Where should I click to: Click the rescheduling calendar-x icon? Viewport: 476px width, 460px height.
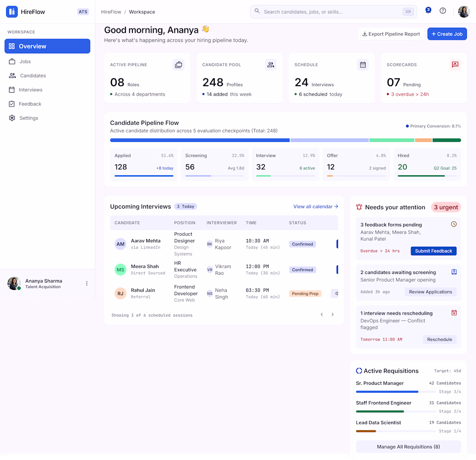click(454, 313)
